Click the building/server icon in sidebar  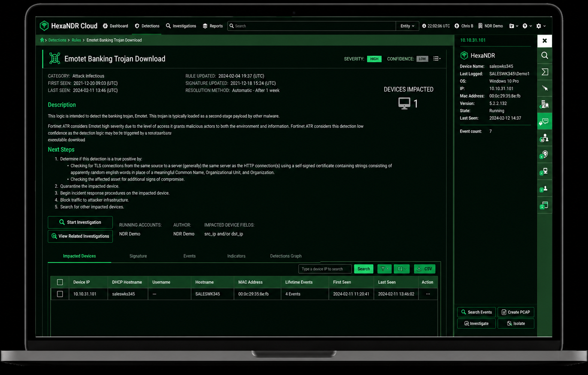coord(545,105)
